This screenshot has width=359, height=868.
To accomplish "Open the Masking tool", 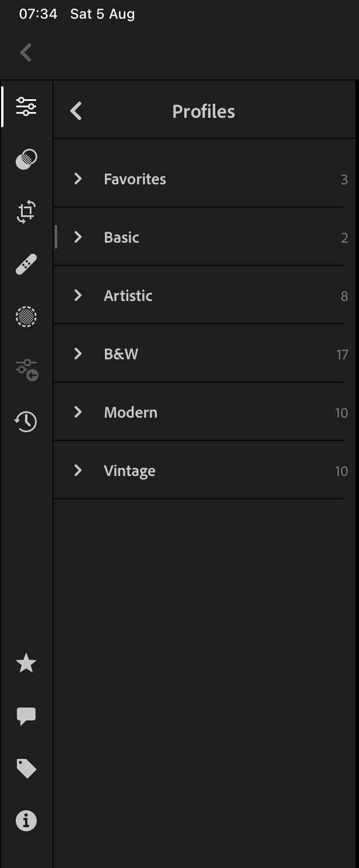I will 26,317.
